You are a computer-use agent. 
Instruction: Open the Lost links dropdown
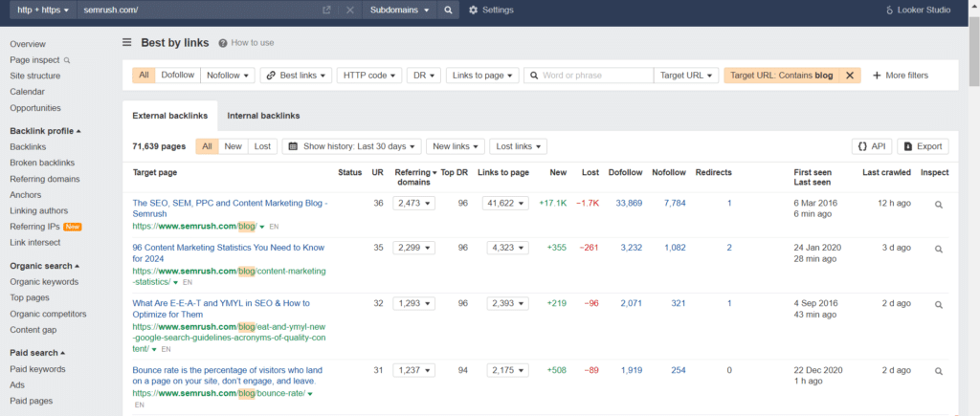[x=518, y=146]
